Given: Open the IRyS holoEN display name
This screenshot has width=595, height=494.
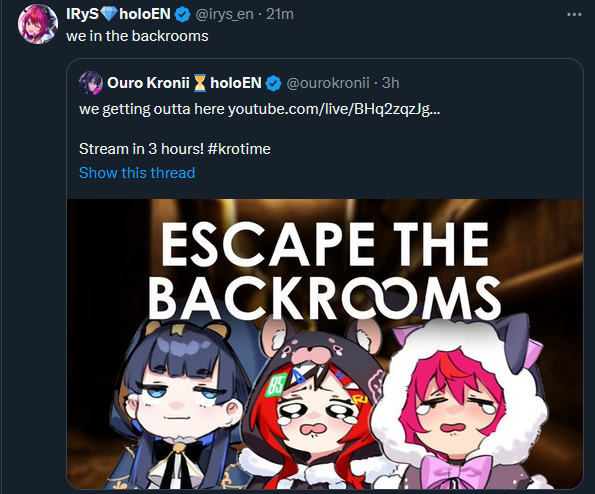Looking at the screenshot, I should (118, 14).
